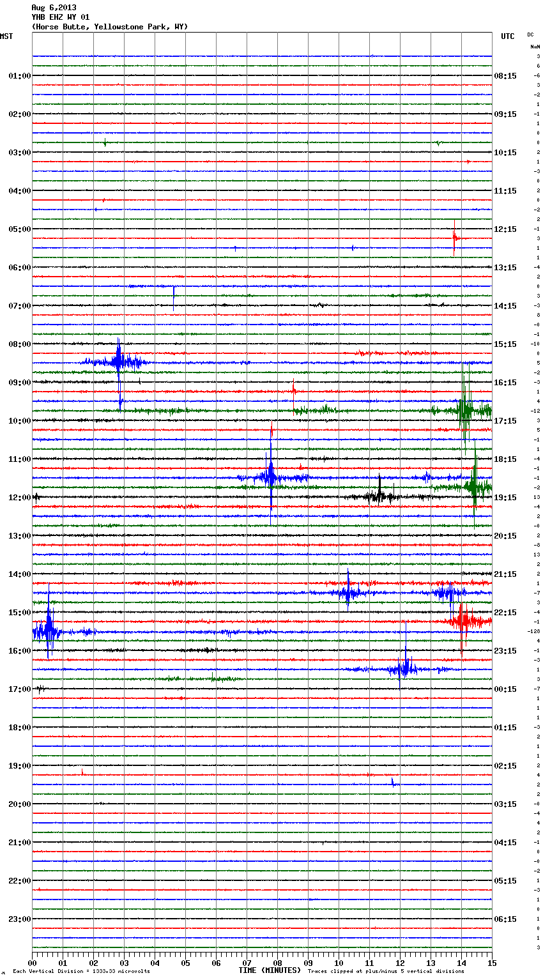Select the 02:00 MST time label

pyautogui.click(x=19, y=114)
